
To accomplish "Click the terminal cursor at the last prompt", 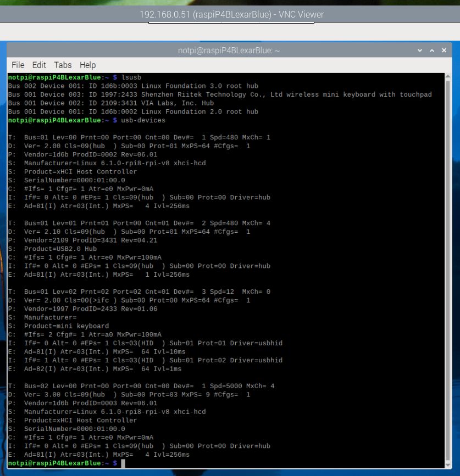I will [x=123, y=463].
